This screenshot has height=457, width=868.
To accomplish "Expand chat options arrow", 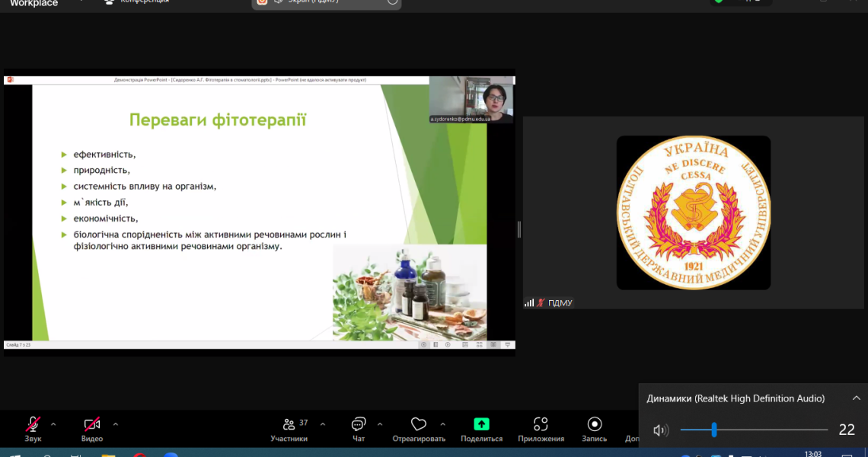I will (380, 425).
